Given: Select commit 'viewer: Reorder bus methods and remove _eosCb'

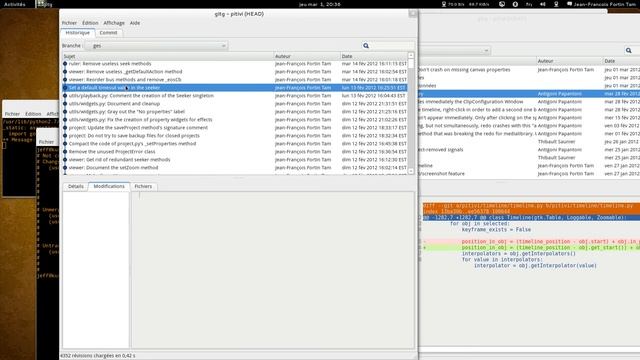Looking at the screenshot, I should 235,80.
